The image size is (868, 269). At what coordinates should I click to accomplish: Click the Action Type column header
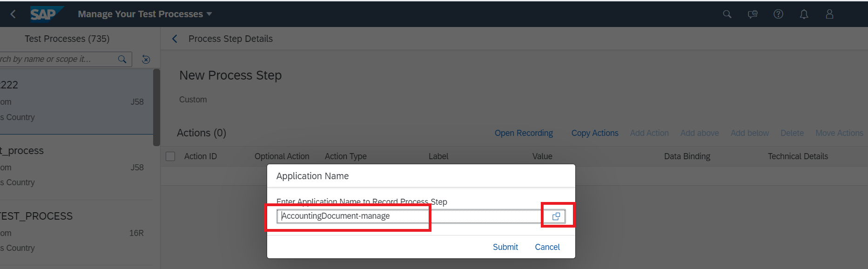click(346, 156)
